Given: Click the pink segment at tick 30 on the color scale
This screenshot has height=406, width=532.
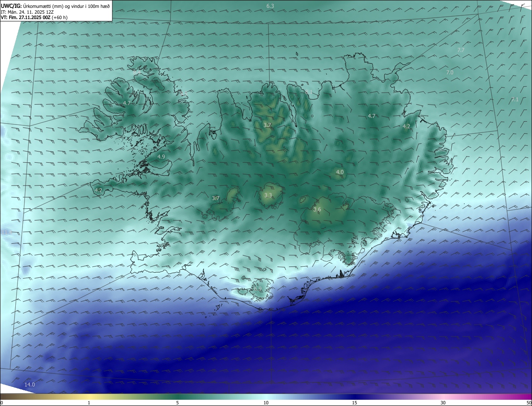Looking at the screenshot, I should tap(443, 397).
